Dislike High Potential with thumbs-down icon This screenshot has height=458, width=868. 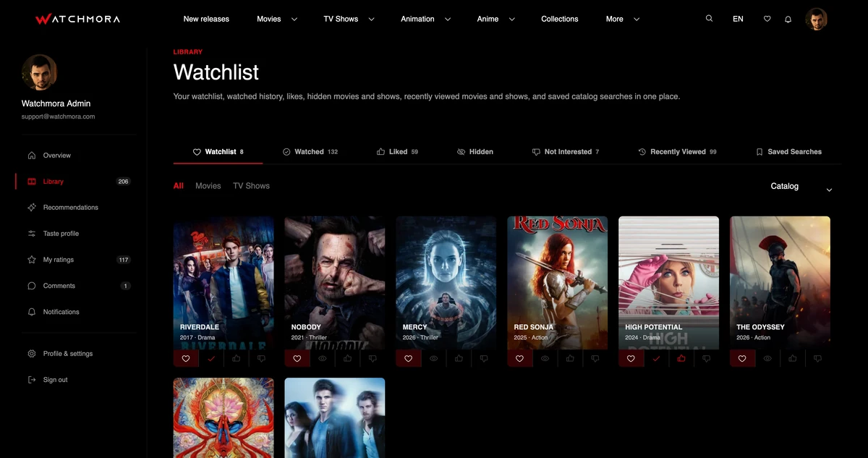click(707, 358)
